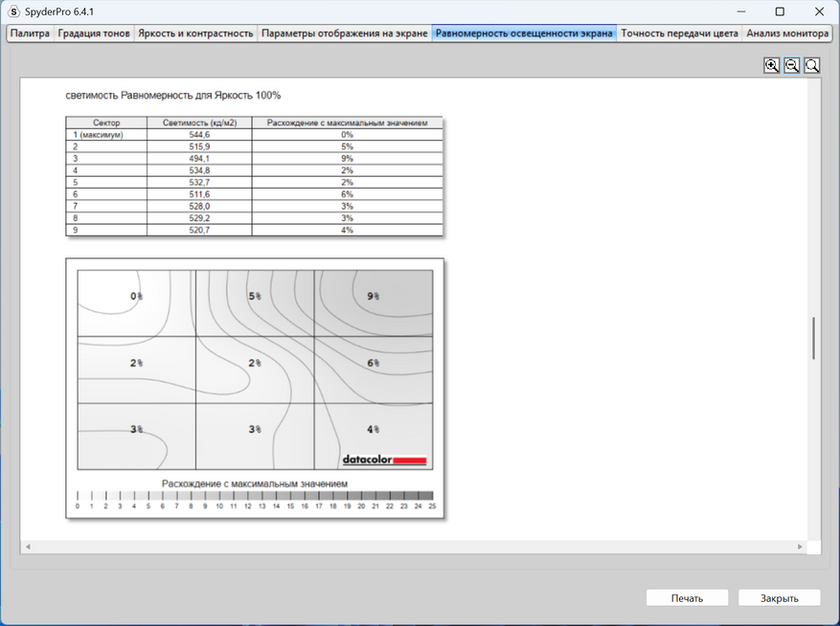
Task: Click the Закрыть button
Action: tap(780, 598)
